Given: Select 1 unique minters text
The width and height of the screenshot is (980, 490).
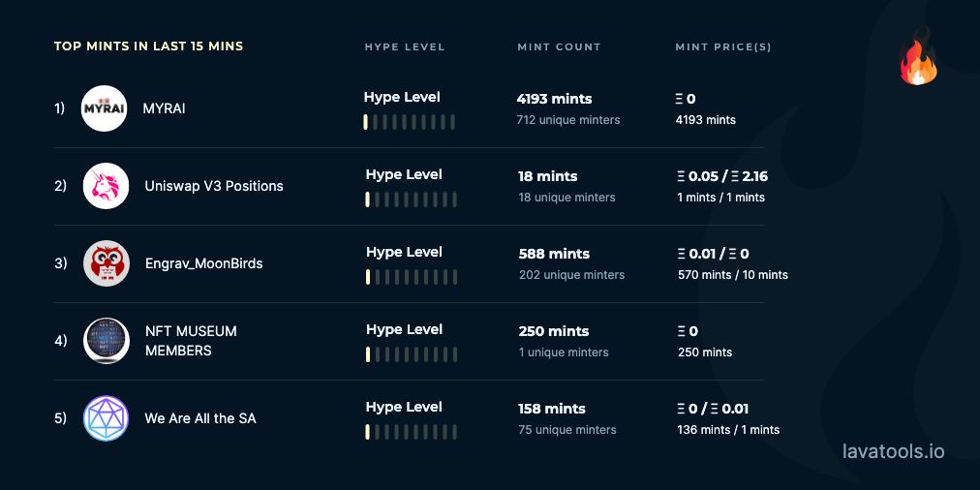Looking at the screenshot, I should [564, 352].
